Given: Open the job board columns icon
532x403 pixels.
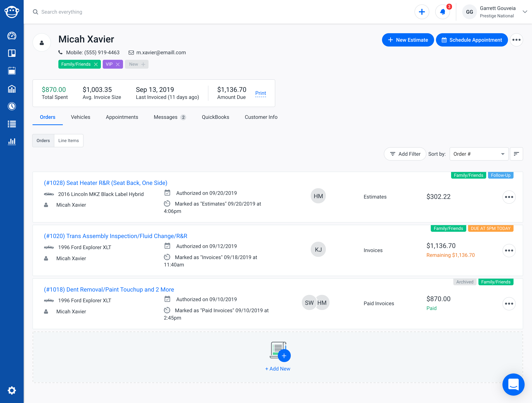Looking at the screenshot, I should [11, 53].
